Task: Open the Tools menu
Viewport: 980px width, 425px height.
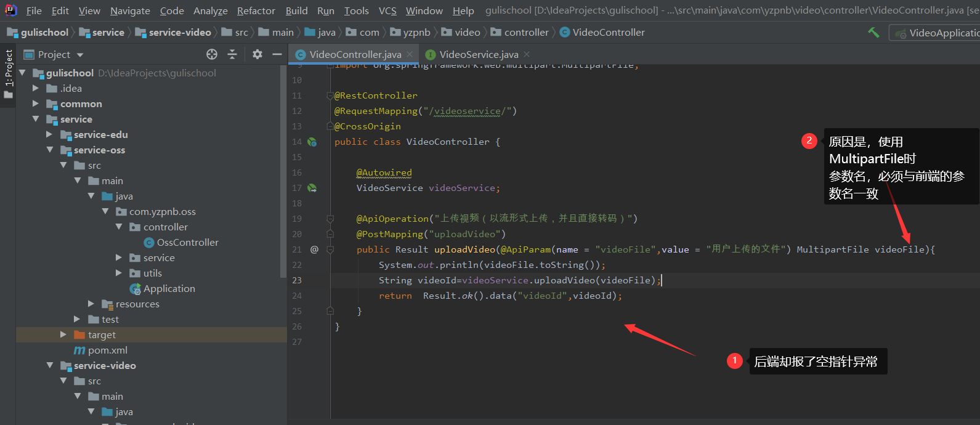Action: coord(356,10)
